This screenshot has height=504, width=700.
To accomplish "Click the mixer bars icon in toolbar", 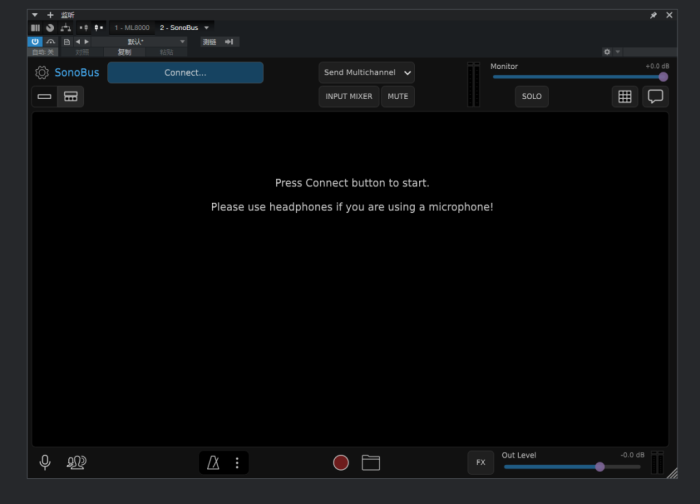I will pos(35,28).
